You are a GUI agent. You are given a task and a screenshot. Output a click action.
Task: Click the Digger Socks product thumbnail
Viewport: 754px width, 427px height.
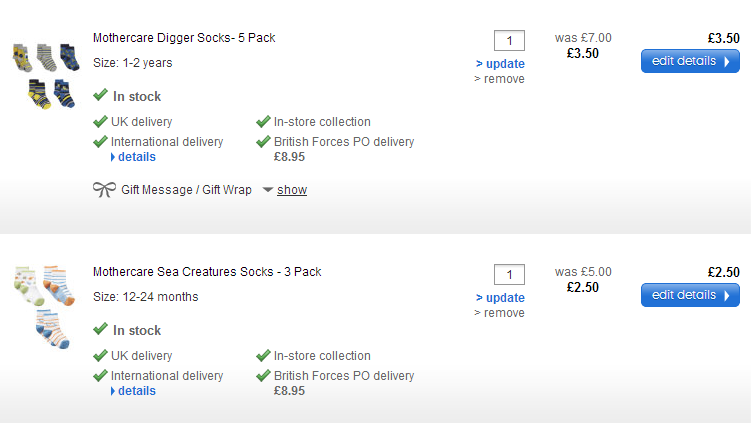(45, 75)
